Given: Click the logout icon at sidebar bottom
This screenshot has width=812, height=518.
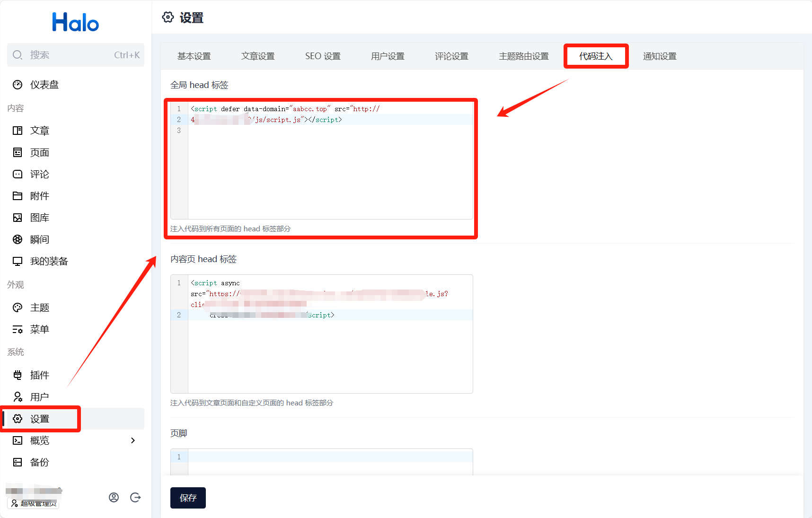Looking at the screenshot, I should pos(135,497).
